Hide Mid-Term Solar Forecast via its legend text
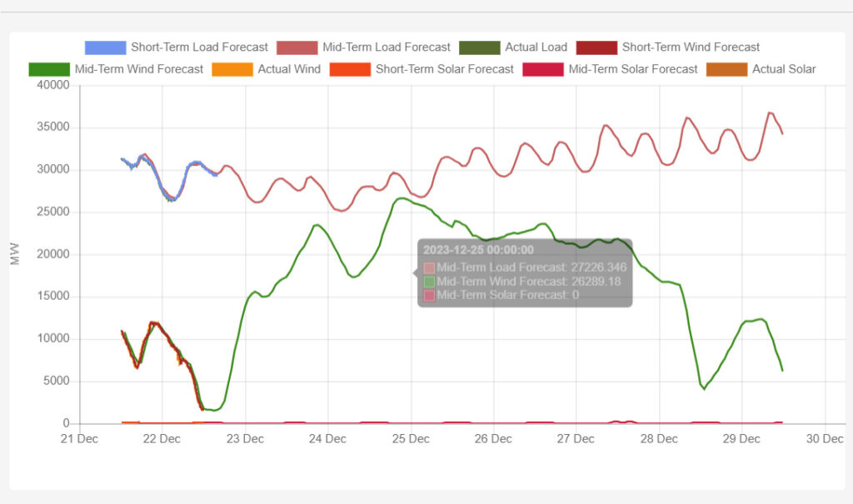Image resolution: width=853 pixels, height=504 pixels. click(632, 69)
